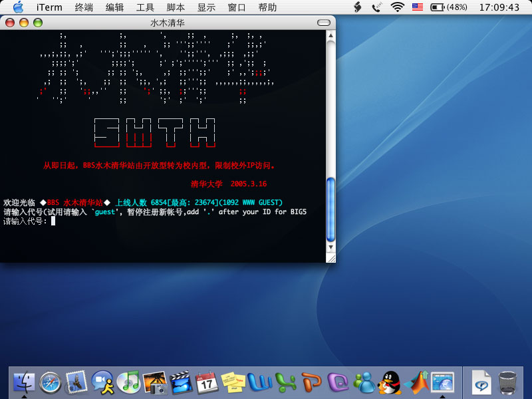Click the red 清华大学 2005.3.16 line

pyautogui.click(x=229, y=184)
